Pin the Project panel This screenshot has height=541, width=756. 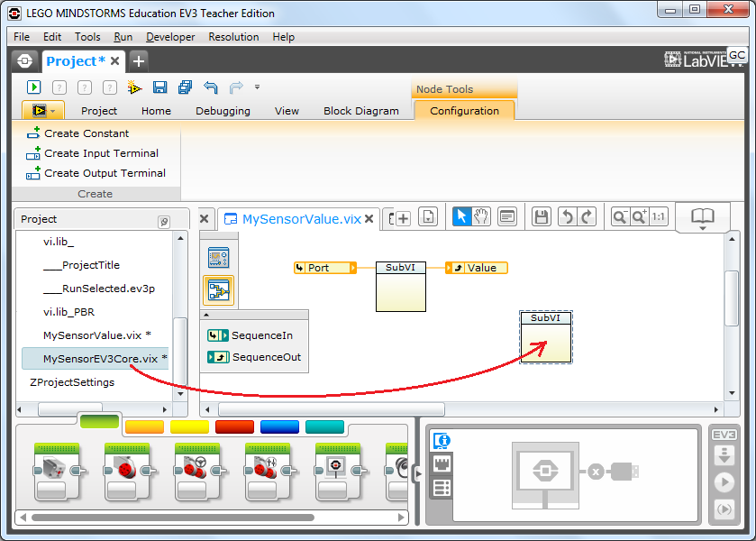[164, 222]
